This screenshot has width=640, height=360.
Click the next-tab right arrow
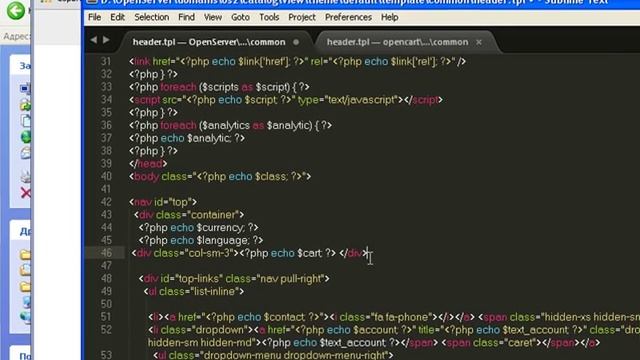pyautogui.click(x=106, y=40)
